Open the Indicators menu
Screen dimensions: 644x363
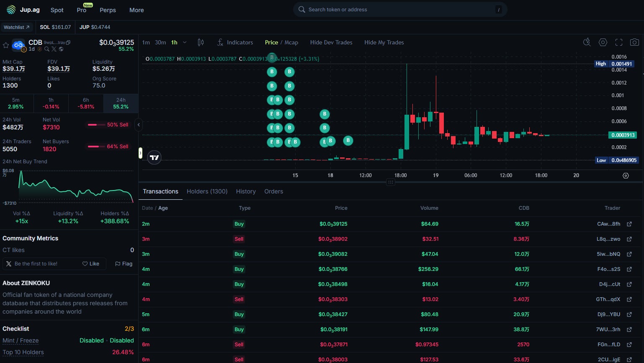[x=235, y=42]
